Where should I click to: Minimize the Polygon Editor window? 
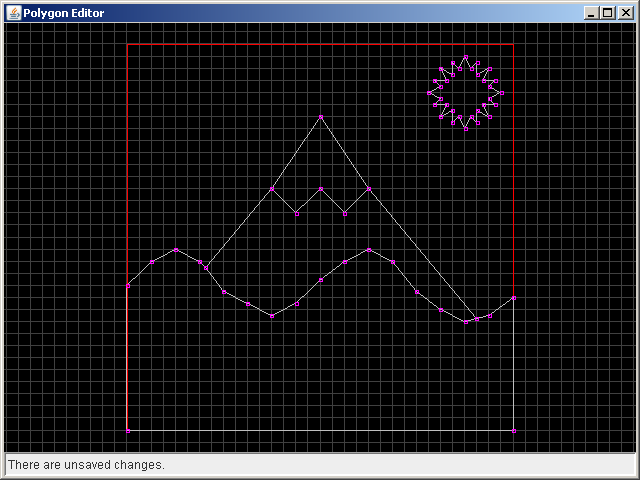(591, 13)
